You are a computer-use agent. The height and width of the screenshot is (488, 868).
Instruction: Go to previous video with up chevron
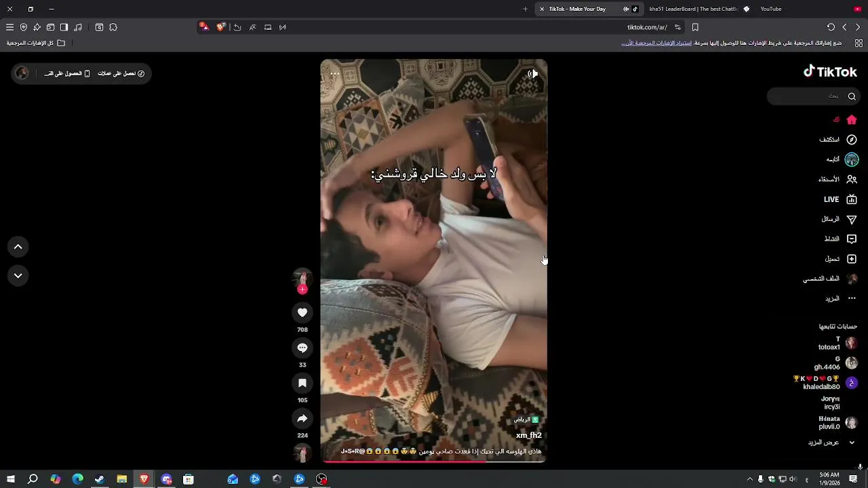tap(18, 247)
